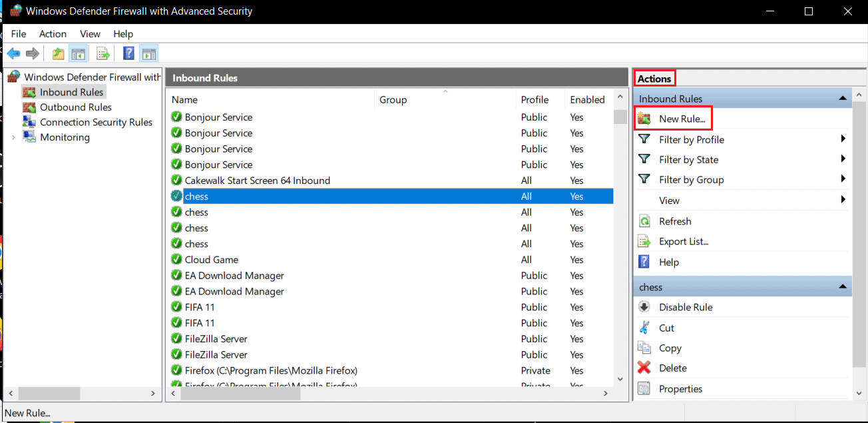Click the Copy action in chess section
Image resolution: width=868 pixels, height=423 pixels.
670,348
